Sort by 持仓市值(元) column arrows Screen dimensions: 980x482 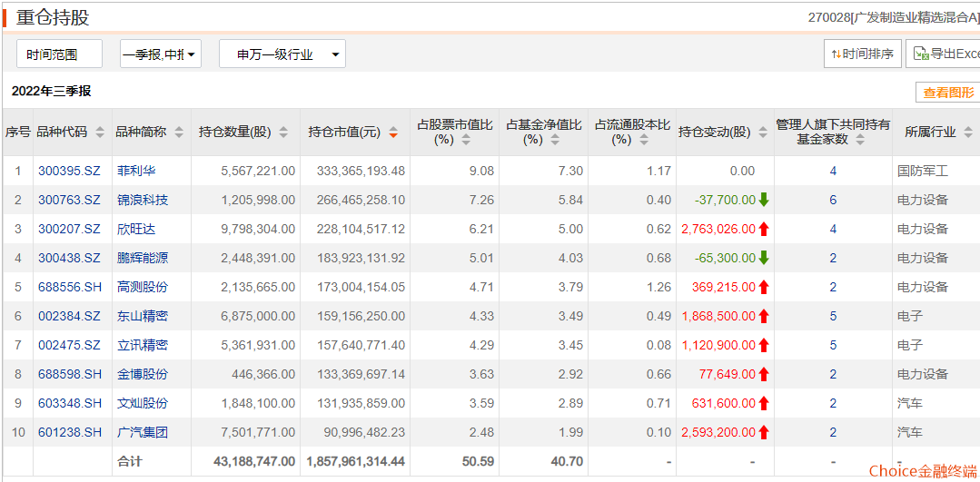click(393, 133)
